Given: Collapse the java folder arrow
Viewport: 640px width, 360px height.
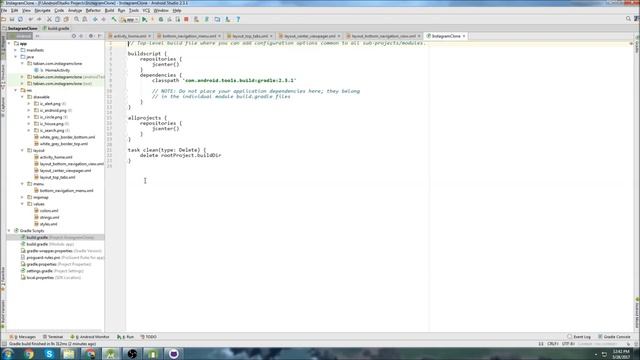Looking at the screenshot, I should click(x=16, y=57).
